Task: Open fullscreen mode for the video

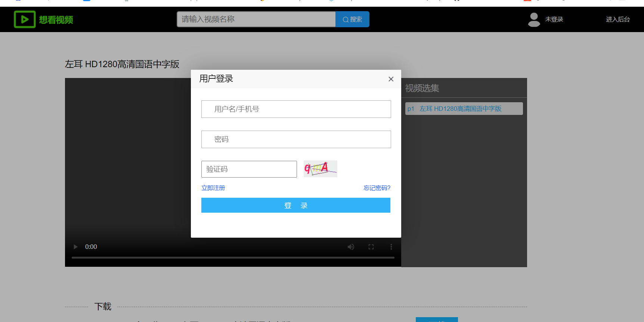Action: 371,247
